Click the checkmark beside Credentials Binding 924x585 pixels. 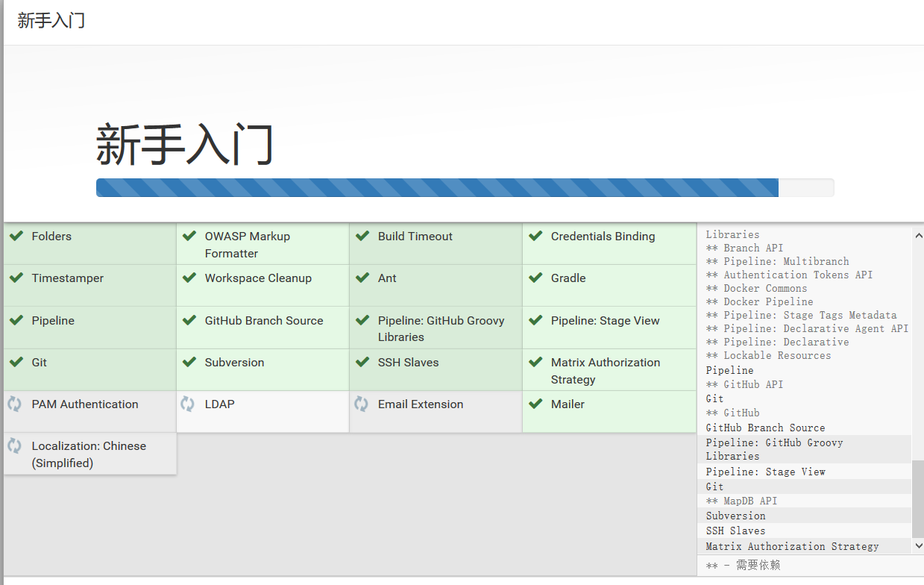[535, 236]
